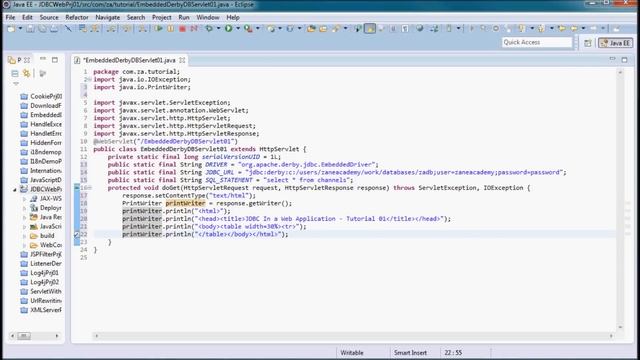This screenshot has height=360, width=640.
Task: Close the EmbeddedDerbyDBServlet01.java tab
Action: coord(182,60)
